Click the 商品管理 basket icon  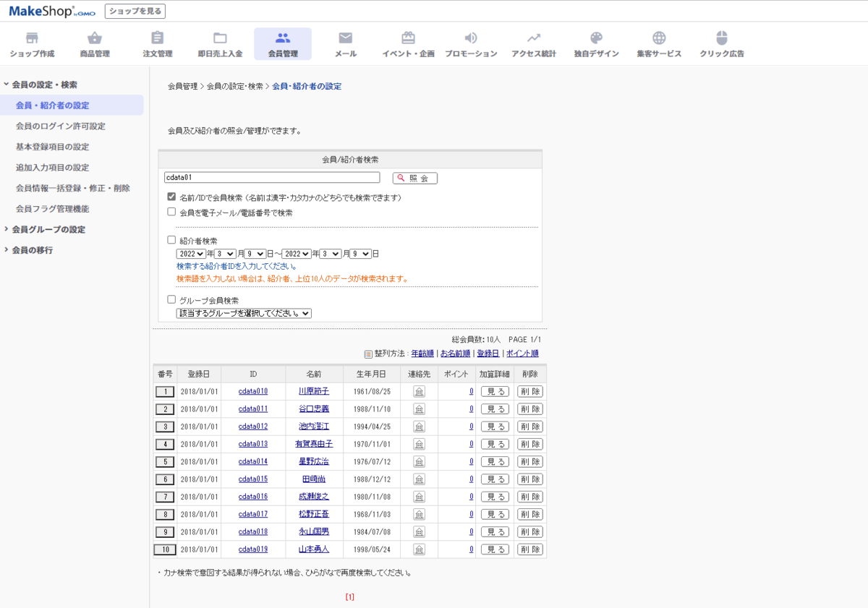tap(95, 38)
